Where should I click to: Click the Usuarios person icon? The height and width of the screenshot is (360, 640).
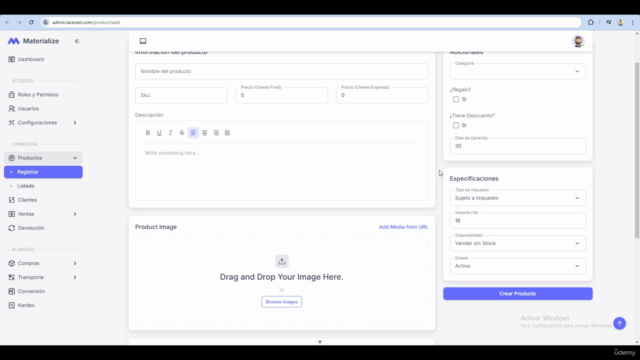pyautogui.click(x=11, y=109)
